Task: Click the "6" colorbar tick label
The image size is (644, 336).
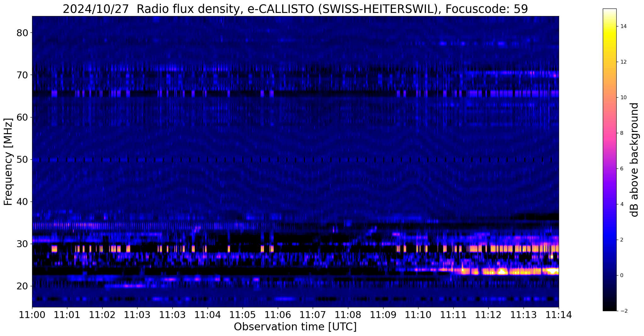Action: pyautogui.click(x=622, y=169)
